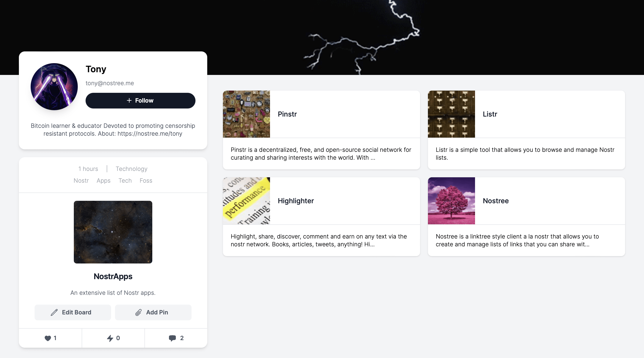This screenshot has width=644, height=358.
Task: Open the Nostree pink tree thumbnail
Action: point(451,201)
